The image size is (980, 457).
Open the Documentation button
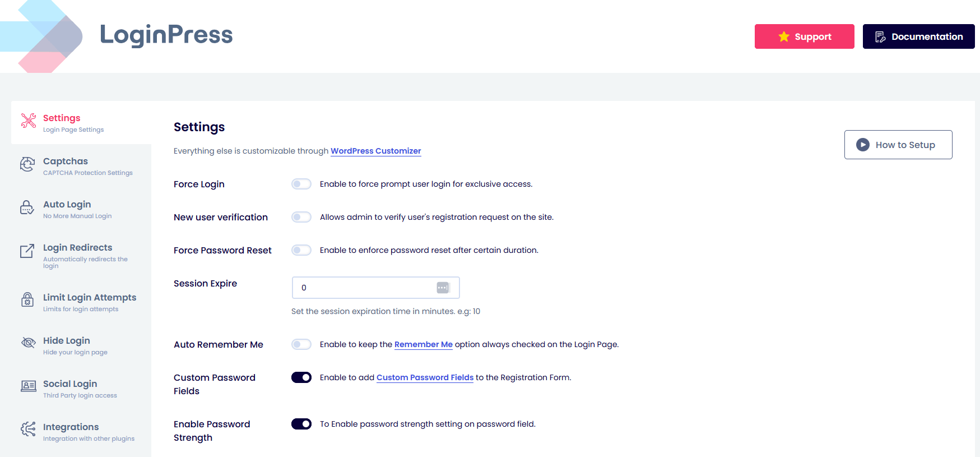[x=919, y=36]
